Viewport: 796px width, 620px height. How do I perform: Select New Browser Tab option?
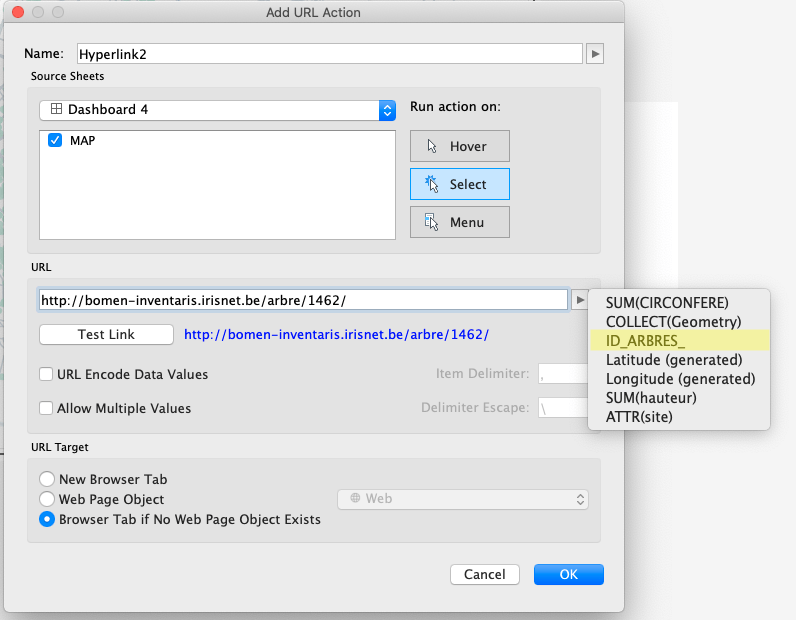click(47, 479)
